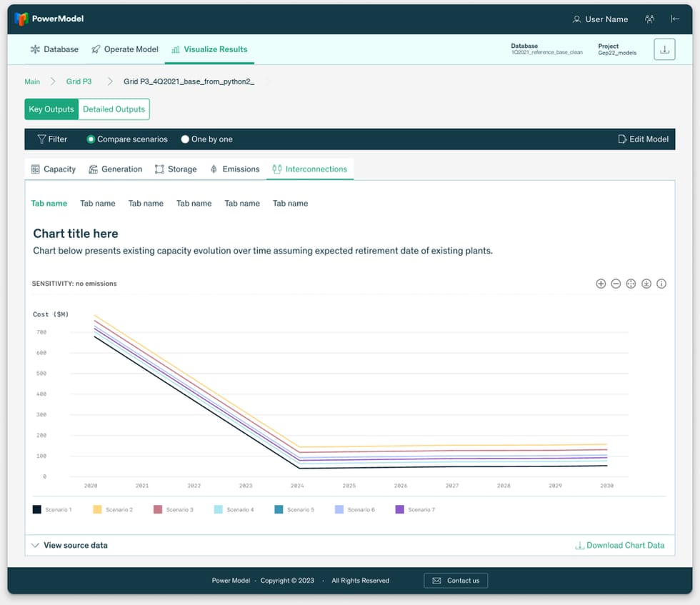
Task: Open the Database tab
Action: coord(54,49)
